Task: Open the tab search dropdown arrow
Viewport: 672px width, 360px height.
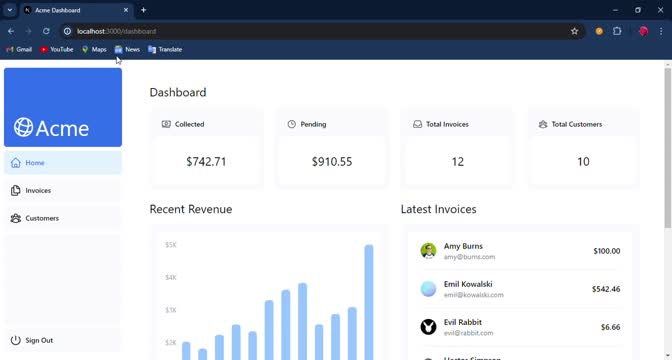Action: tap(9, 10)
